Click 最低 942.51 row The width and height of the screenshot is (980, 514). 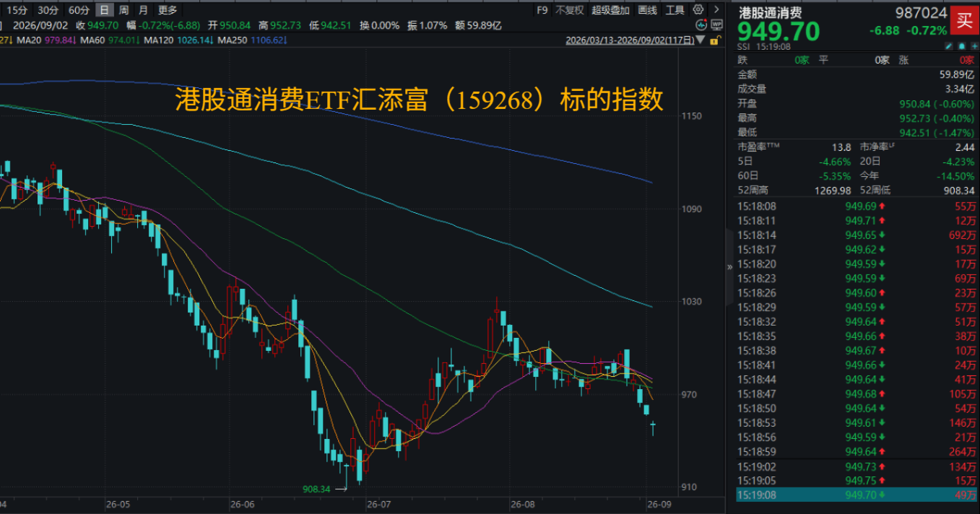(857, 132)
